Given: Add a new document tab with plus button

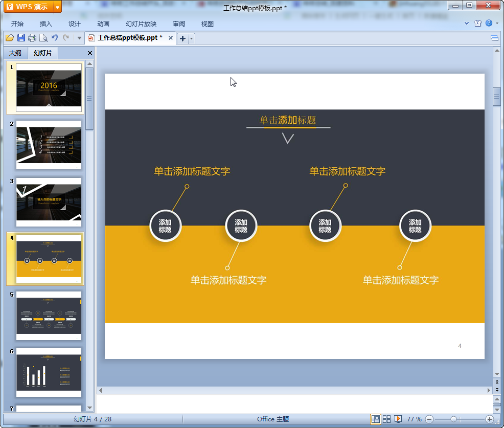Looking at the screenshot, I should (182, 38).
